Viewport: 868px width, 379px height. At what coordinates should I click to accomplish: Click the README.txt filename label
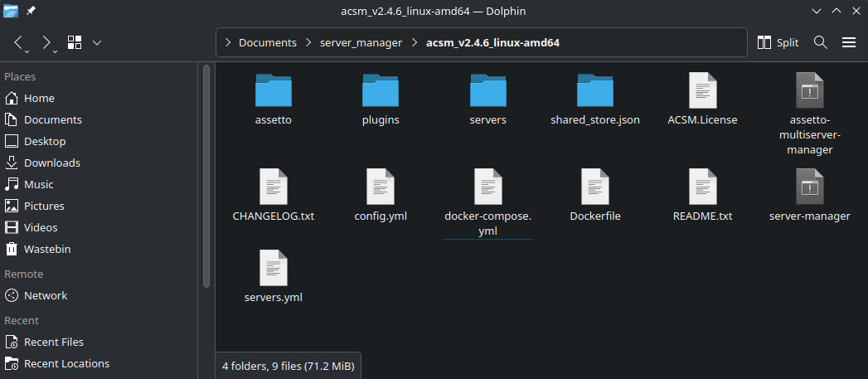pos(702,216)
